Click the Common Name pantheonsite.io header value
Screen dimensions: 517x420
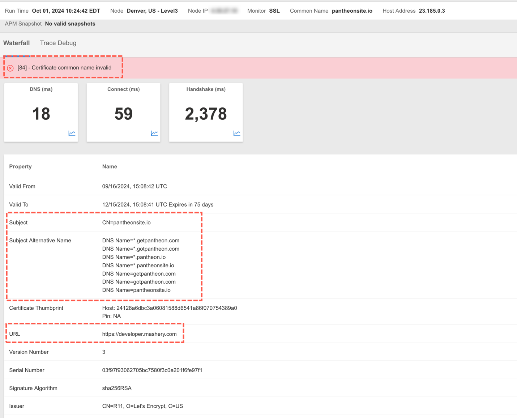pos(352,11)
